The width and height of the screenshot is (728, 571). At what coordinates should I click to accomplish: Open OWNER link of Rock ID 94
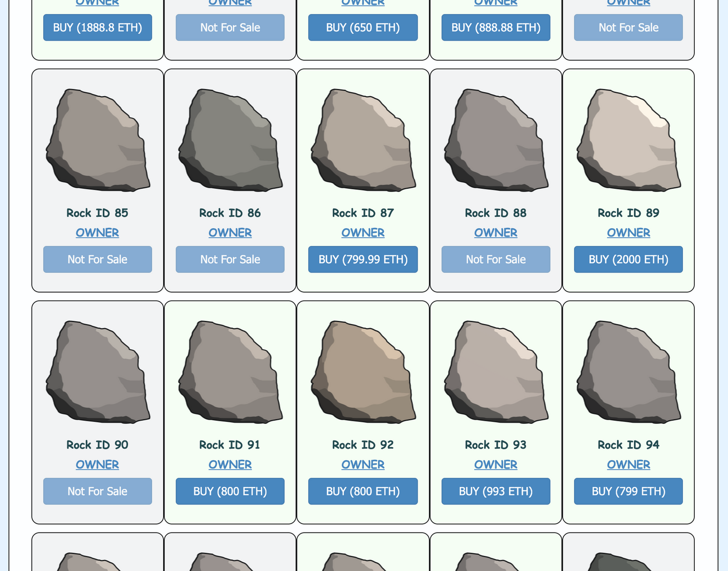[x=628, y=465]
